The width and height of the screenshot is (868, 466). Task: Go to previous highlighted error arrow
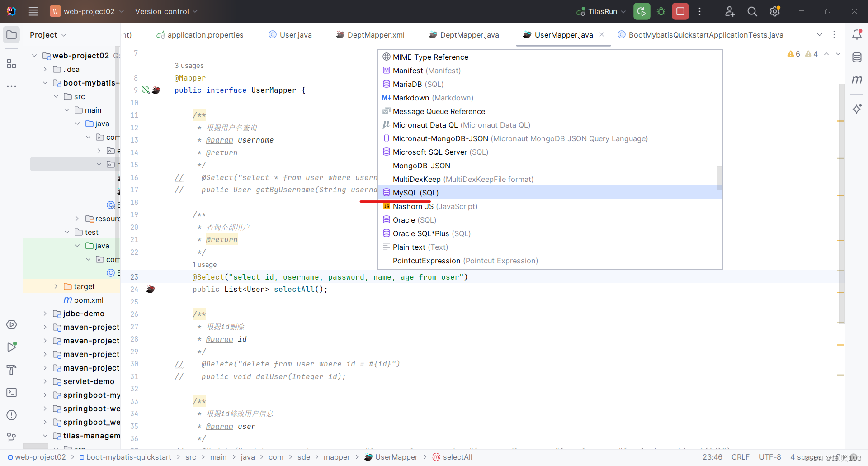pos(826,54)
